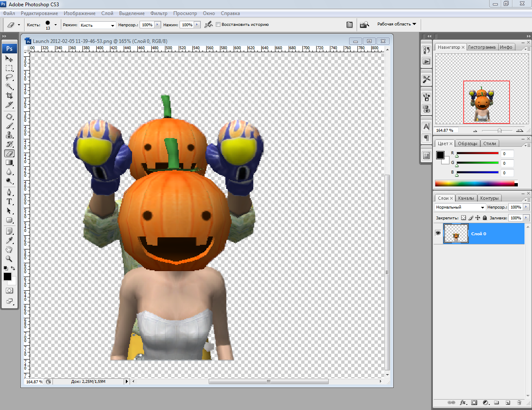
Task: Select the Horizontal Type tool
Action: click(x=9, y=201)
